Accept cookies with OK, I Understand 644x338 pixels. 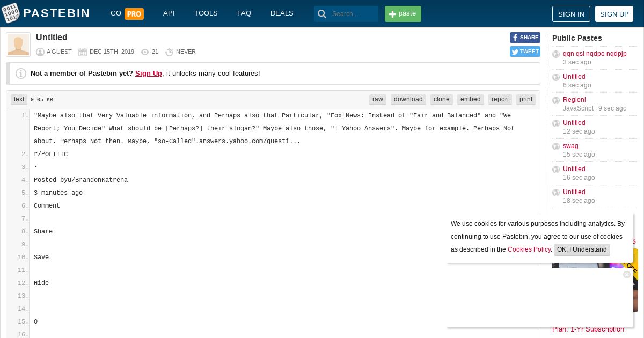click(x=582, y=249)
